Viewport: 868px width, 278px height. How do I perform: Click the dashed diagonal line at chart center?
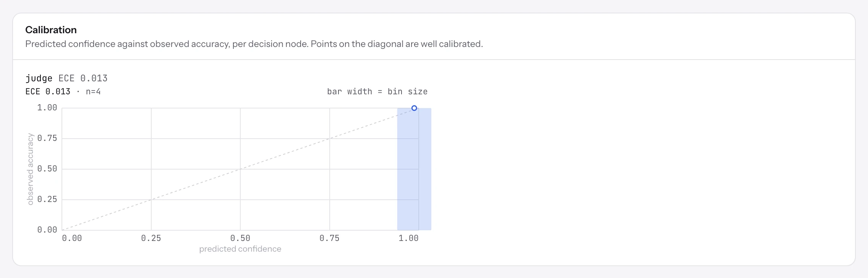[240, 169]
